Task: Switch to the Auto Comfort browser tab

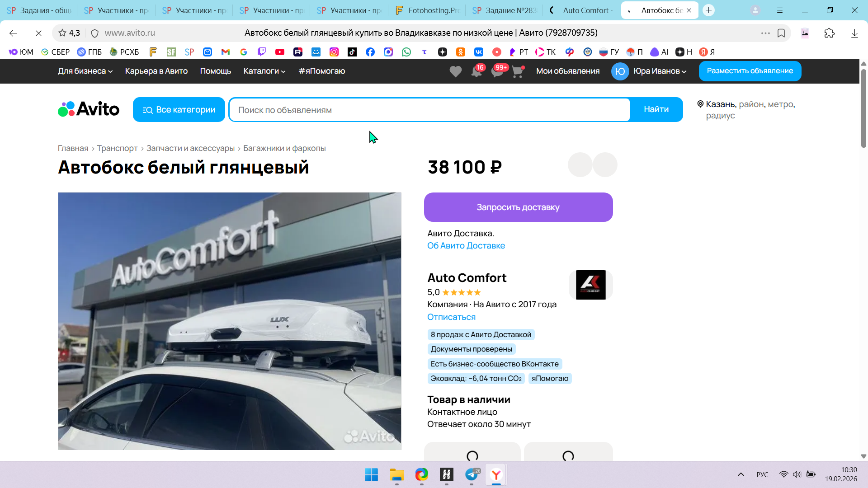Action: pos(582,10)
